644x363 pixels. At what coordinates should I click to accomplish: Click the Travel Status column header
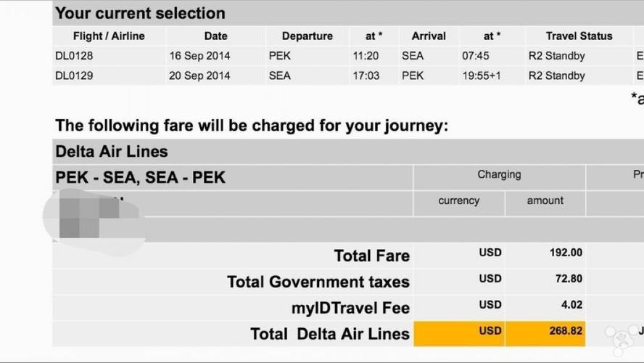(x=579, y=36)
